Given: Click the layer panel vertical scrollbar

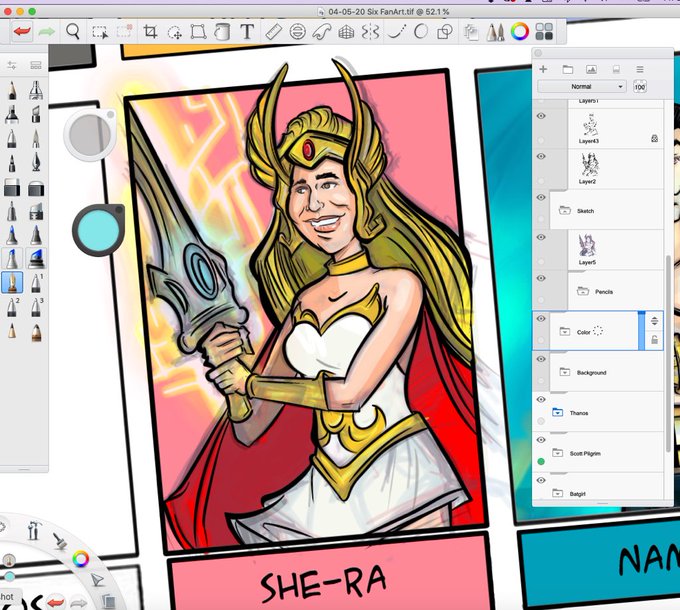Looking at the screenshot, I should (x=668, y=353).
